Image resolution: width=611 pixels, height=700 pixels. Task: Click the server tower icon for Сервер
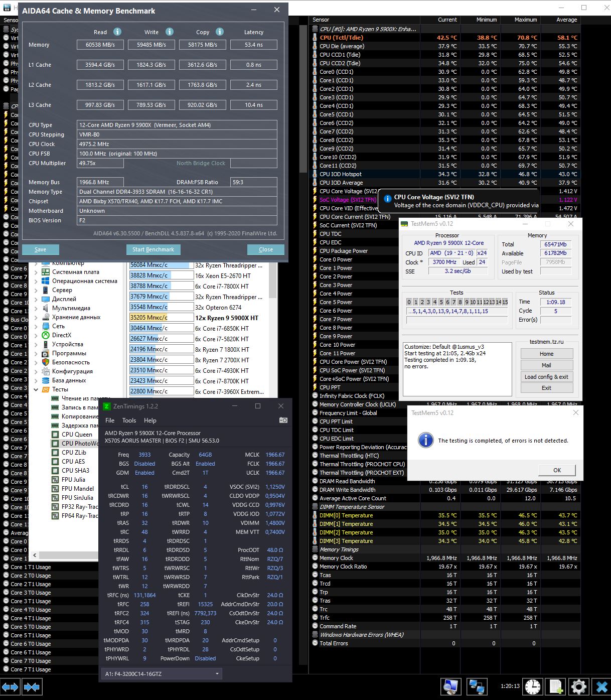click(x=46, y=290)
